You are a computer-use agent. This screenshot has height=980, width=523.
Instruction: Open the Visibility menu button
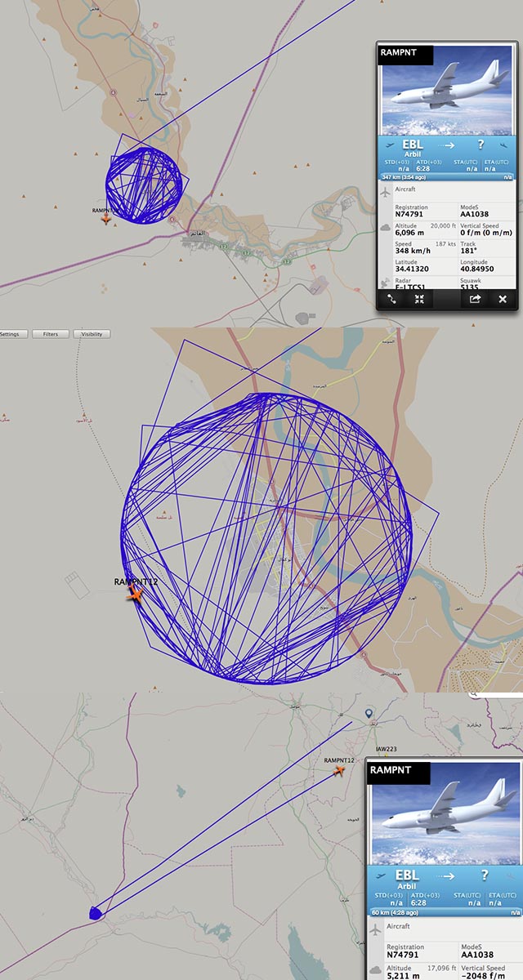pos(92,334)
